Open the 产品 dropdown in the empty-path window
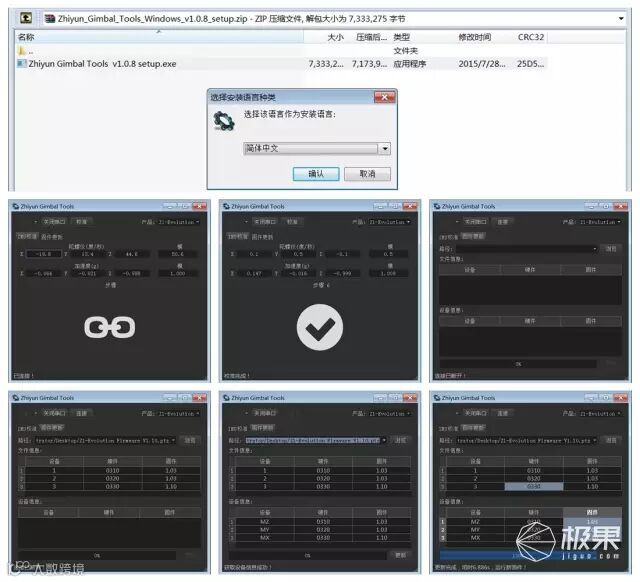Screen dimensions: 640x582 pyautogui.click(x=600, y=222)
